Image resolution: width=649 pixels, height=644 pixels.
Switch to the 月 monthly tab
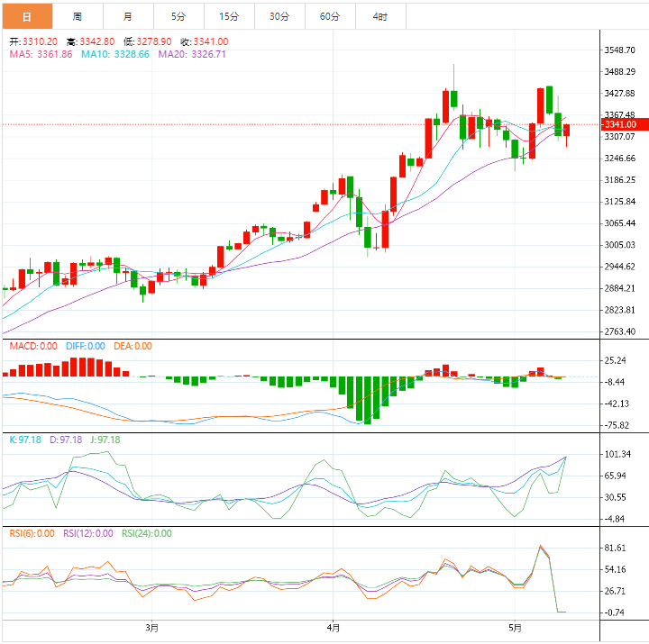click(x=128, y=16)
